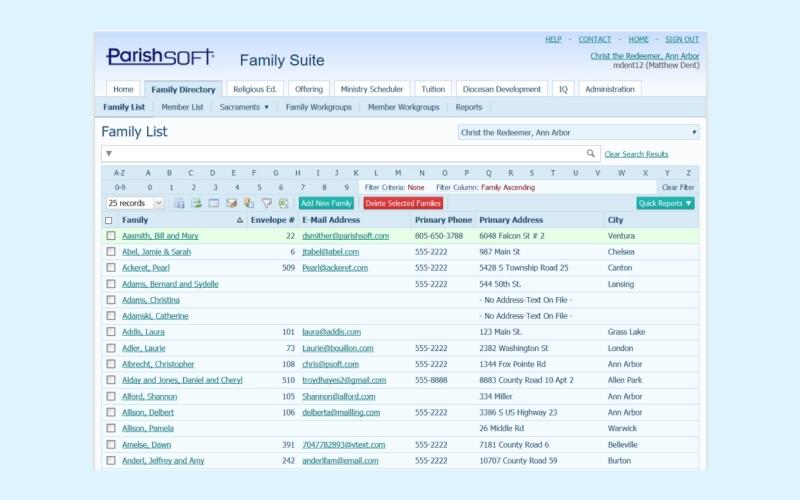This screenshot has height=500, width=800.
Task: Open Reports submenu item
Action: 468,107
